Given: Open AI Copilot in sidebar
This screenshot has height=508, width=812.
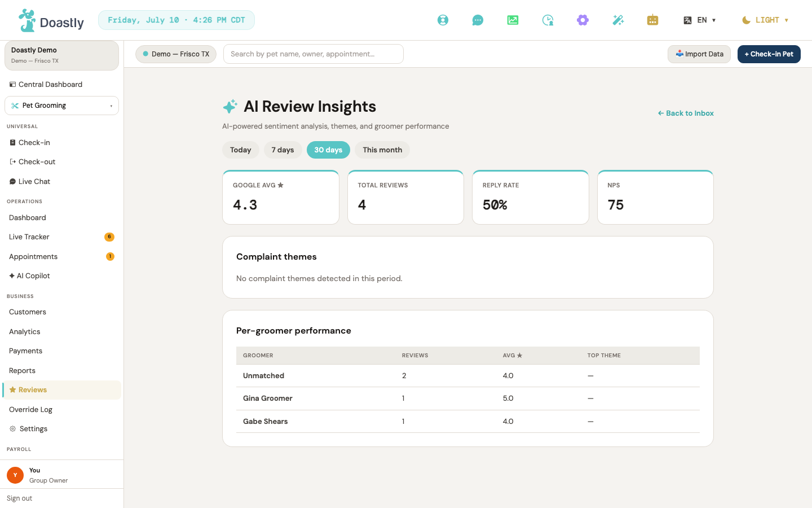Looking at the screenshot, I should [61, 276].
